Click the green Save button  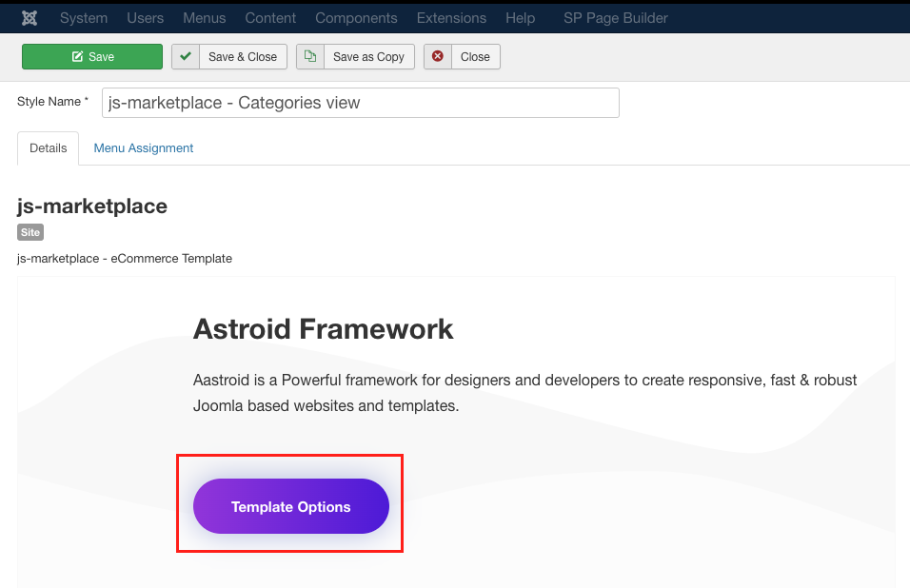[92, 56]
